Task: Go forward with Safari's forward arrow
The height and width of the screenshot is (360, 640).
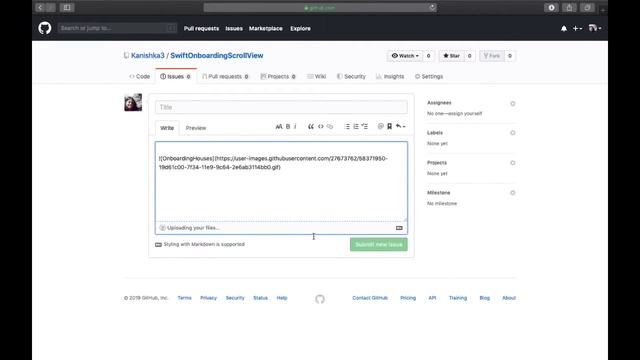Action: (x=50, y=7)
